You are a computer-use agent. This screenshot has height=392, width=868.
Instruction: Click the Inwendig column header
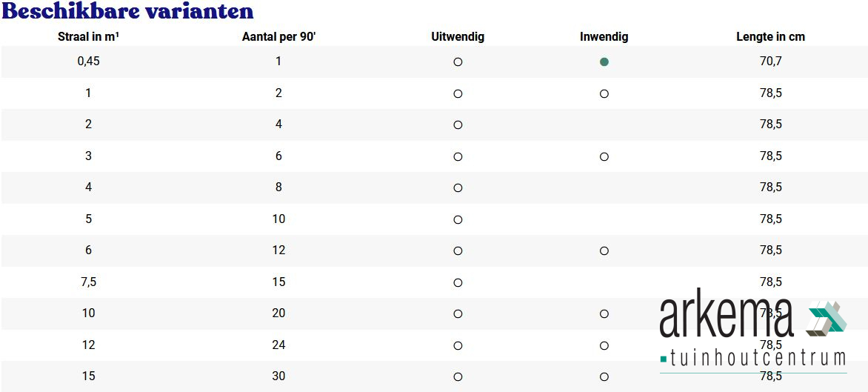pyautogui.click(x=604, y=37)
